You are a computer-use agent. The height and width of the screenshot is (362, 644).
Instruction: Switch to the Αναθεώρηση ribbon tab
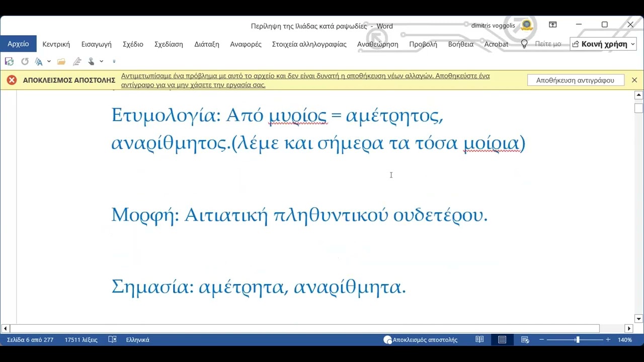click(377, 44)
